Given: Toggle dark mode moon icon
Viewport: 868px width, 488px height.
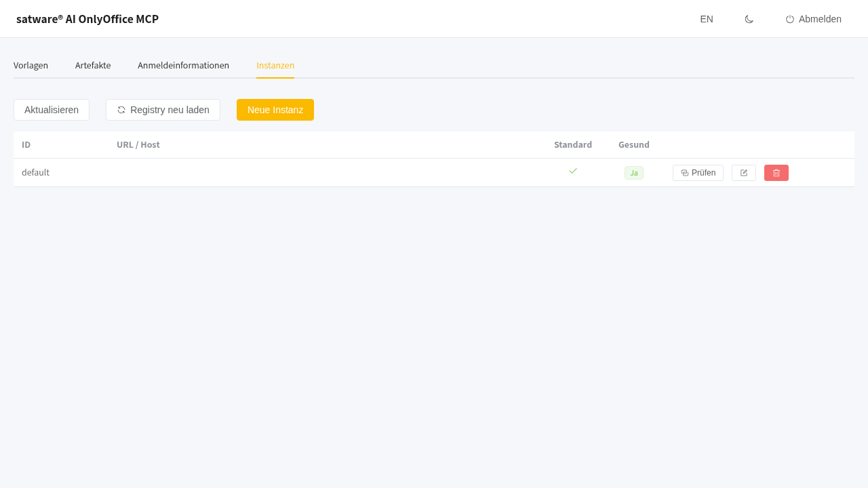Looking at the screenshot, I should 749,19.
